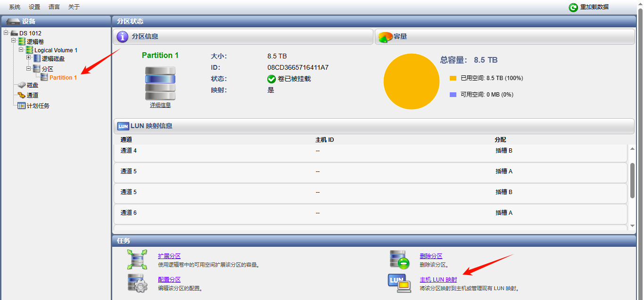Click the green reload data icon
Viewport: 644px width, 300px height.
[x=573, y=8]
